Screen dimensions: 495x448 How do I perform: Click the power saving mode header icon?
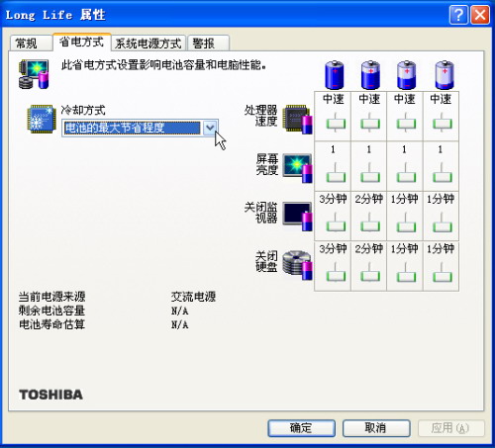pos(34,74)
